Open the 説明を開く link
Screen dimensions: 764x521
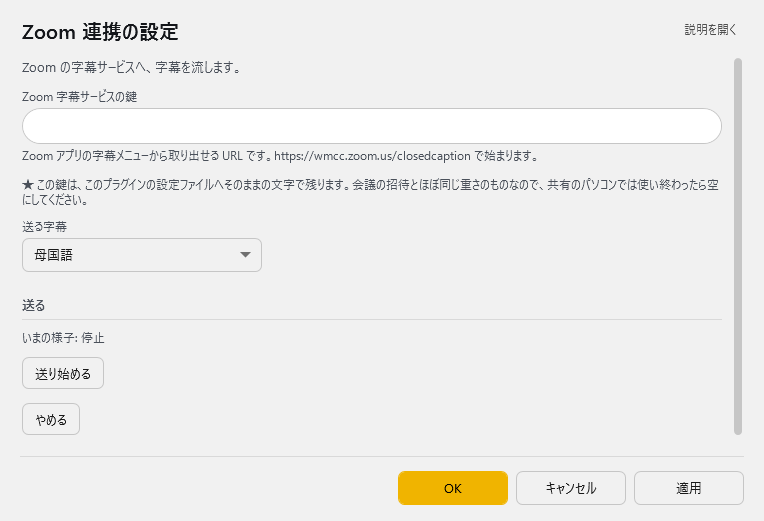tap(710, 30)
